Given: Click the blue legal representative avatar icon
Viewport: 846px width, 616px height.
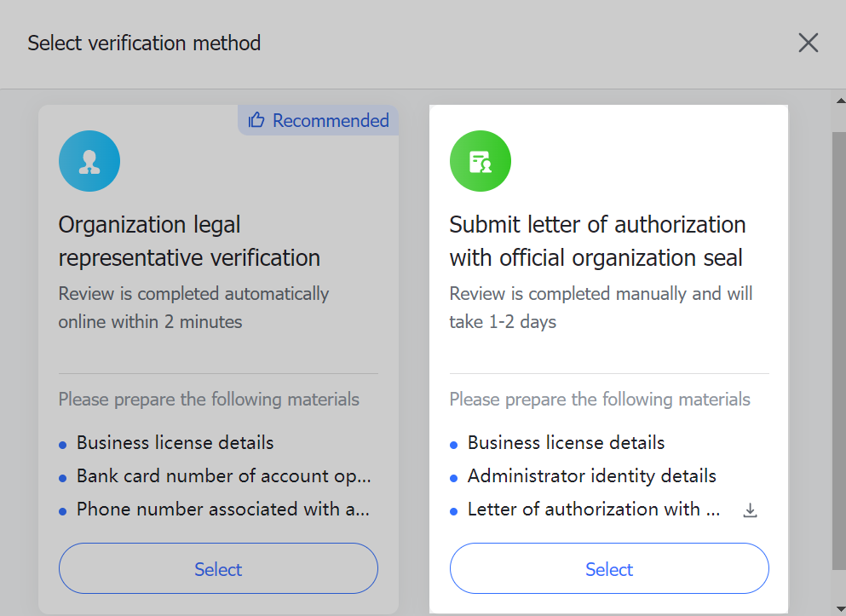Looking at the screenshot, I should tap(89, 160).
